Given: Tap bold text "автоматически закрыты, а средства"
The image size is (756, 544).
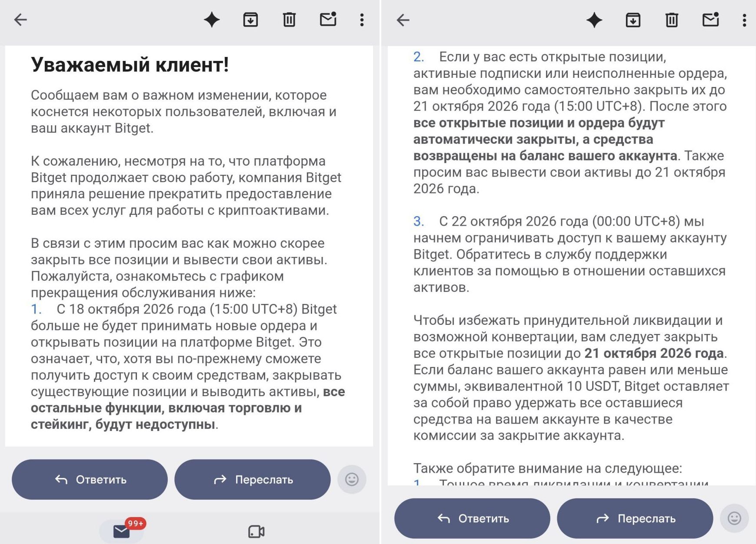Looking at the screenshot, I should click(x=533, y=139).
